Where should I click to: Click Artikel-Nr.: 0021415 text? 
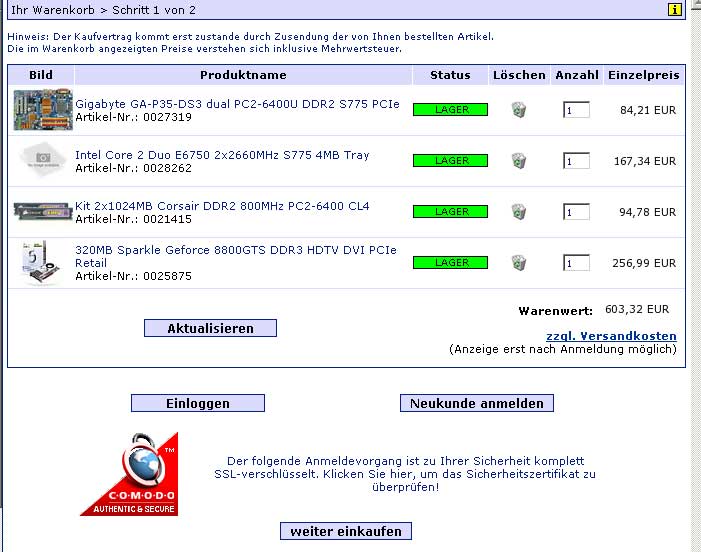click(x=133, y=219)
